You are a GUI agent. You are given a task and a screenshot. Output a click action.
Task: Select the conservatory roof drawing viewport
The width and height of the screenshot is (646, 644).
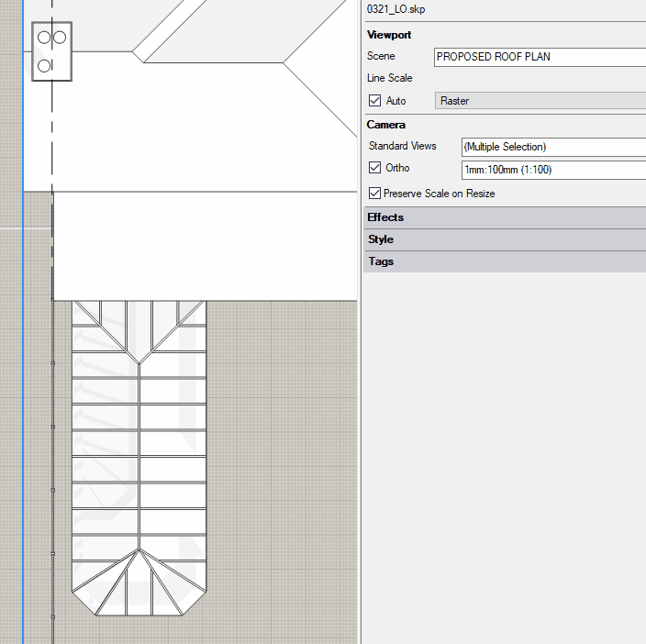[x=139, y=458]
